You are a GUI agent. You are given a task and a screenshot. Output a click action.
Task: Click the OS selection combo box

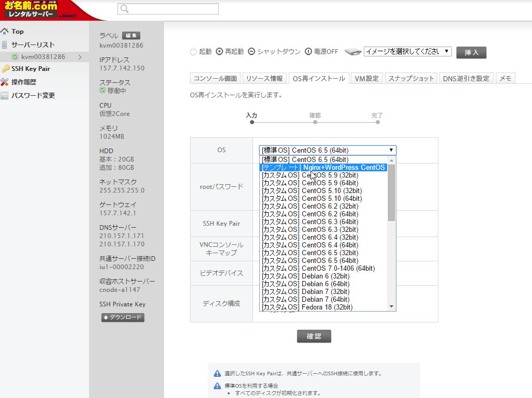pos(328,150)
